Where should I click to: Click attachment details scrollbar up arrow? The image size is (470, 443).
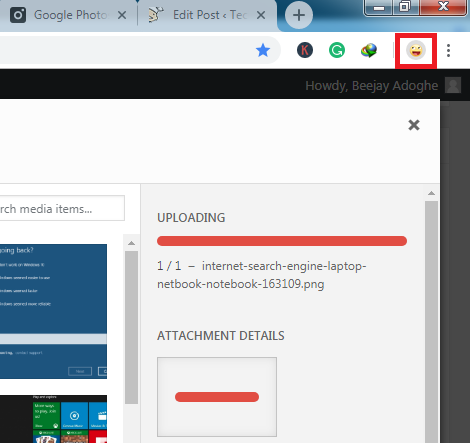coord(431,193)
